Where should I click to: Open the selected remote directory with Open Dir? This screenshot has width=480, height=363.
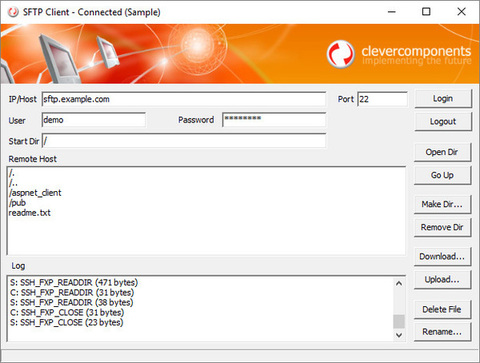(x=442, y=152)
